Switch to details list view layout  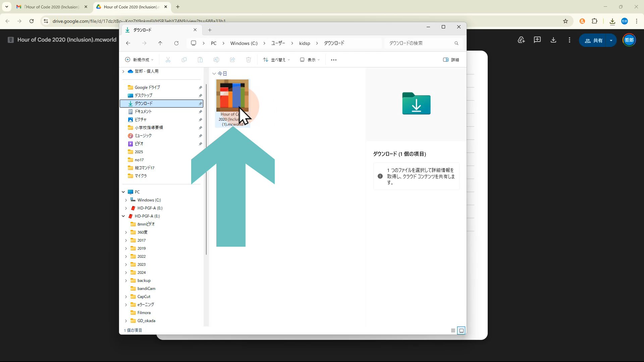pyautogui.click(x=453, y=330)
